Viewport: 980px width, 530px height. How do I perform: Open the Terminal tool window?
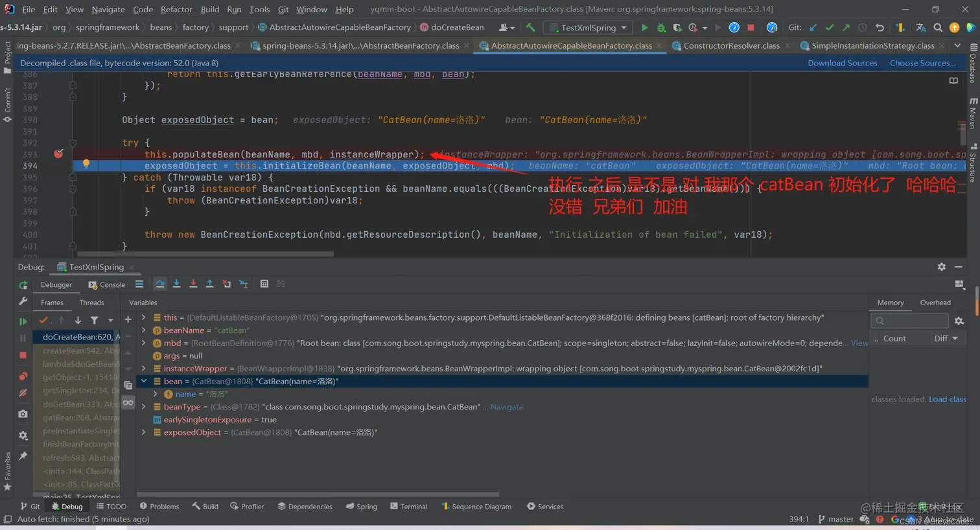coord(409,507)
